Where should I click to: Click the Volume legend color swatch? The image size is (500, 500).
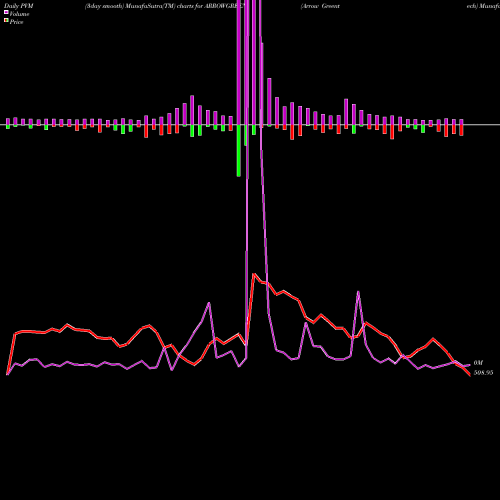coord(6,12)
